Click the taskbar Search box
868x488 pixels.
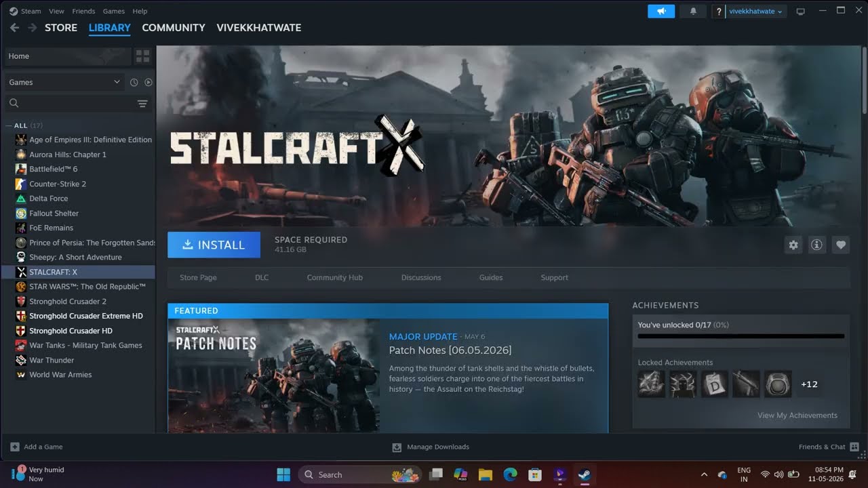click(360, 474)
